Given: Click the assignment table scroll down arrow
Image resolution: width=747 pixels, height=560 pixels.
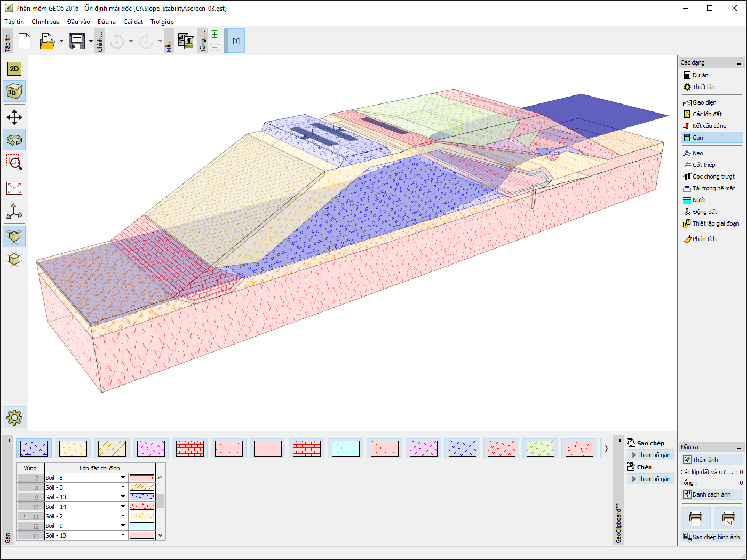Looking at the screenshot, I should click(x=161, y=535).
